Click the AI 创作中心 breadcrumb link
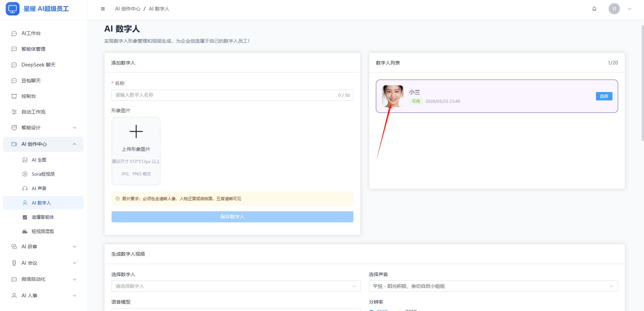This screenshot has height=311, width=644. coord(128,9)
